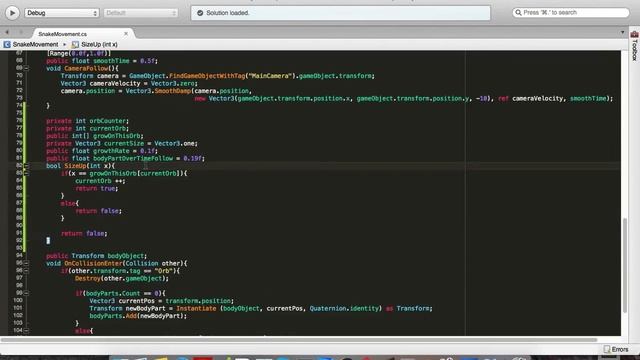Click the 'bodyPartOverTimeFollow' declaration line

125,158
